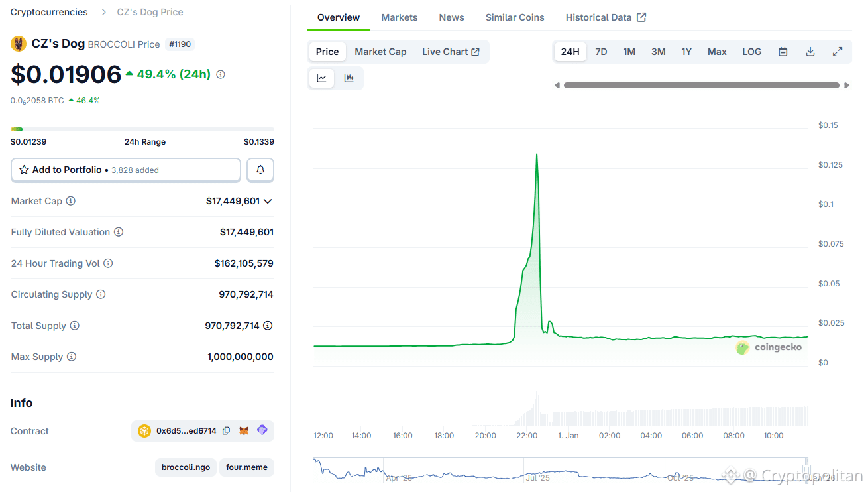Select the line chart view
Viewport: 868px width, 492px height.
321,78
